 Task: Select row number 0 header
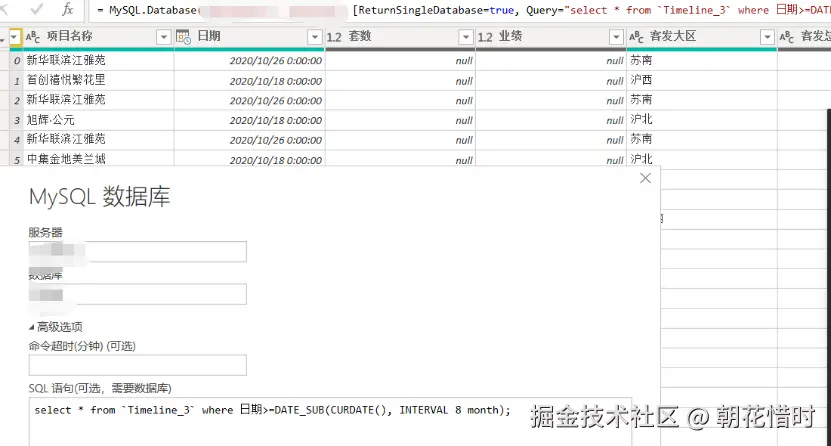(16, 61)
